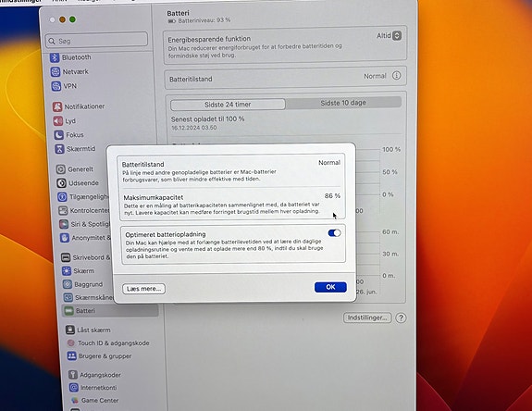The width and height of the screenshot is (532, 411).
Task: Click the Batteritilstand Normal value in dialog
Action: tap(329, 163)
